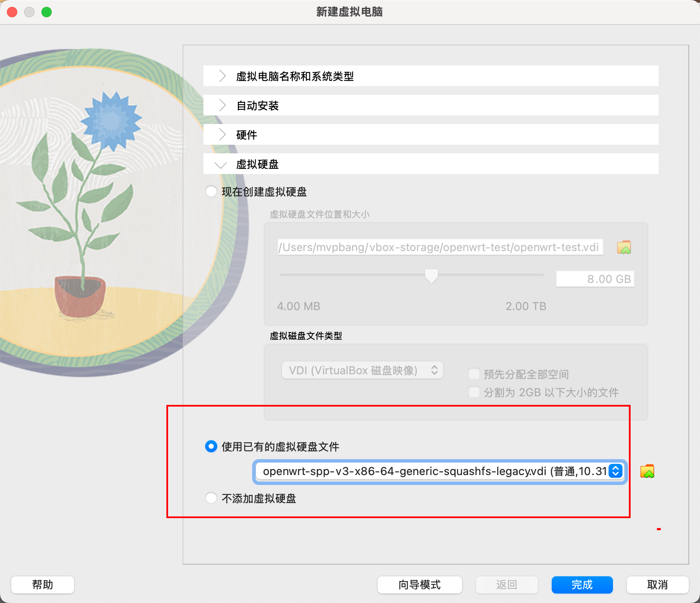Select 使用已有的虚拟硬盘文件 radio option

click(211, 447)
